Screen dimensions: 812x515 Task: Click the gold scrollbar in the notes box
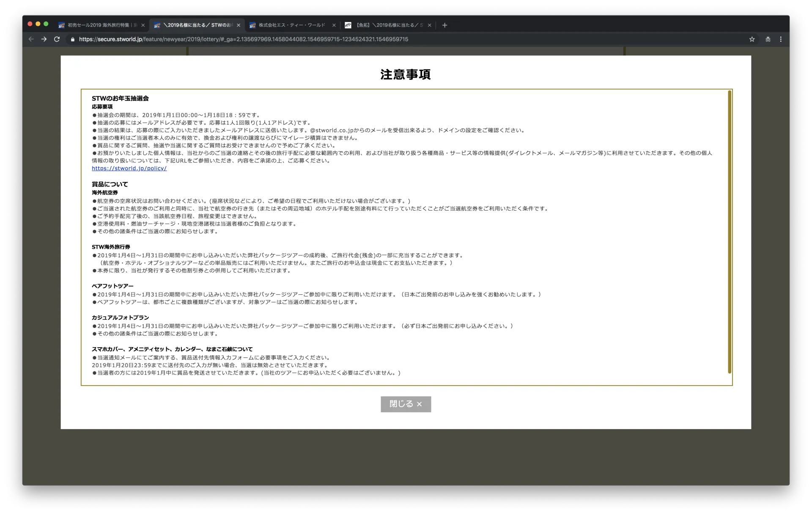730,232
